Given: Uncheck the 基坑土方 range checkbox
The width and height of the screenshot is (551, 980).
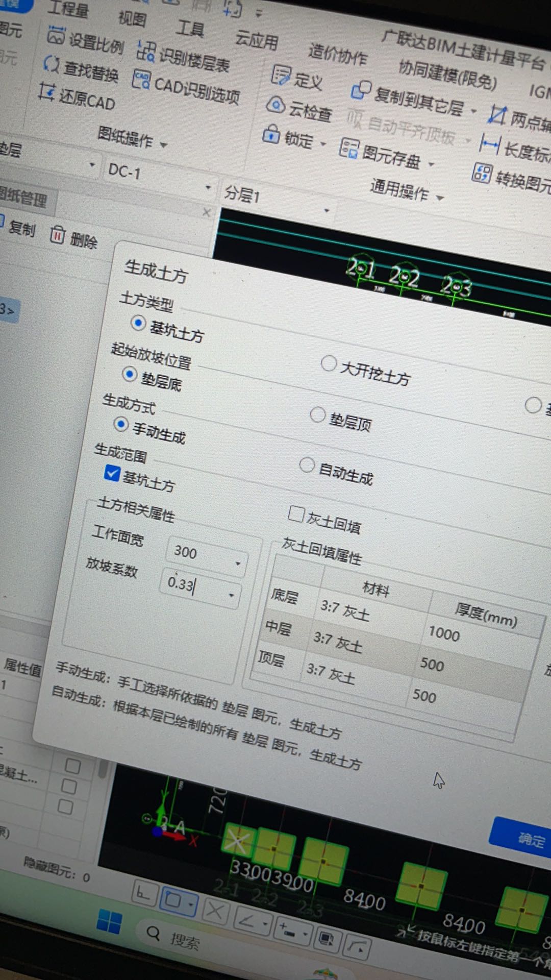Looking at the screenshot, I should [x=112, y=473].
